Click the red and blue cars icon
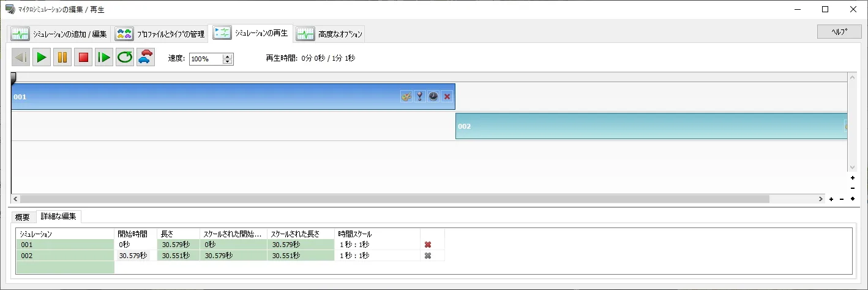The width and height of the screenshot is (868, 290). (x=146, y=58)
